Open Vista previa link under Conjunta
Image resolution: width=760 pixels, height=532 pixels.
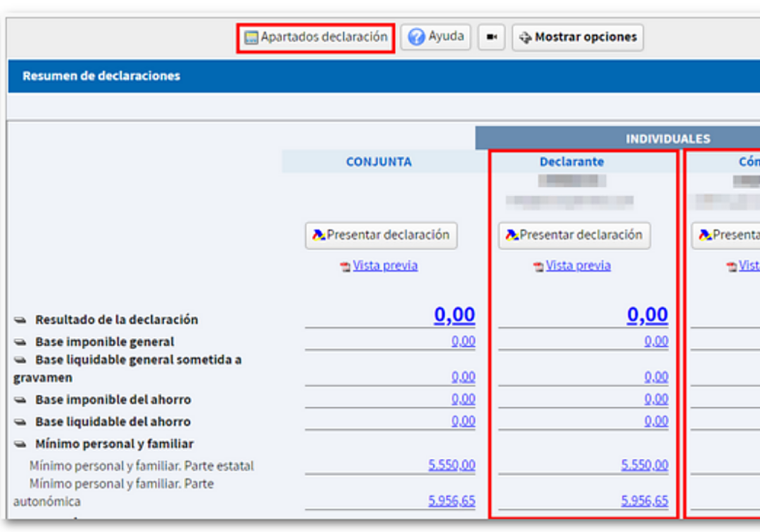(x=385, y=265)
